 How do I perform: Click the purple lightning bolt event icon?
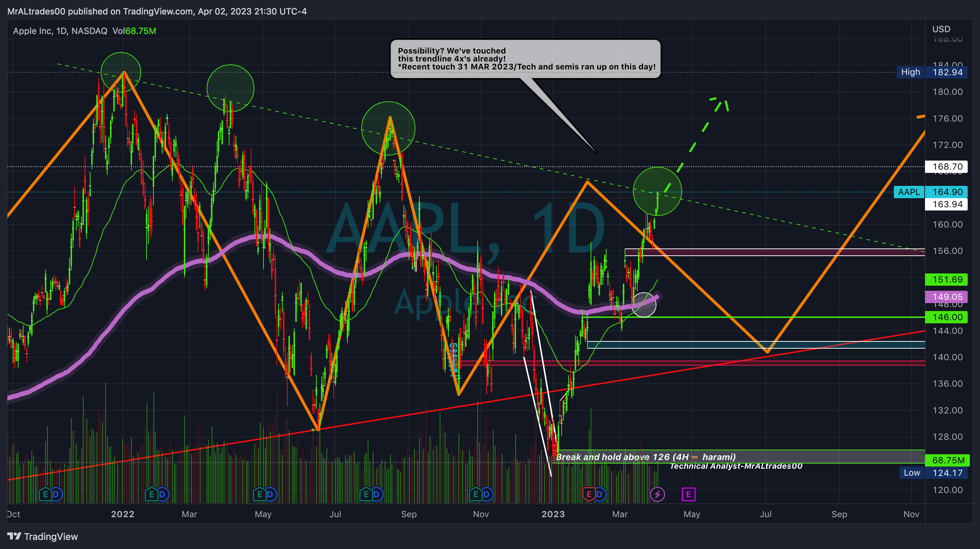click(658, 495)
